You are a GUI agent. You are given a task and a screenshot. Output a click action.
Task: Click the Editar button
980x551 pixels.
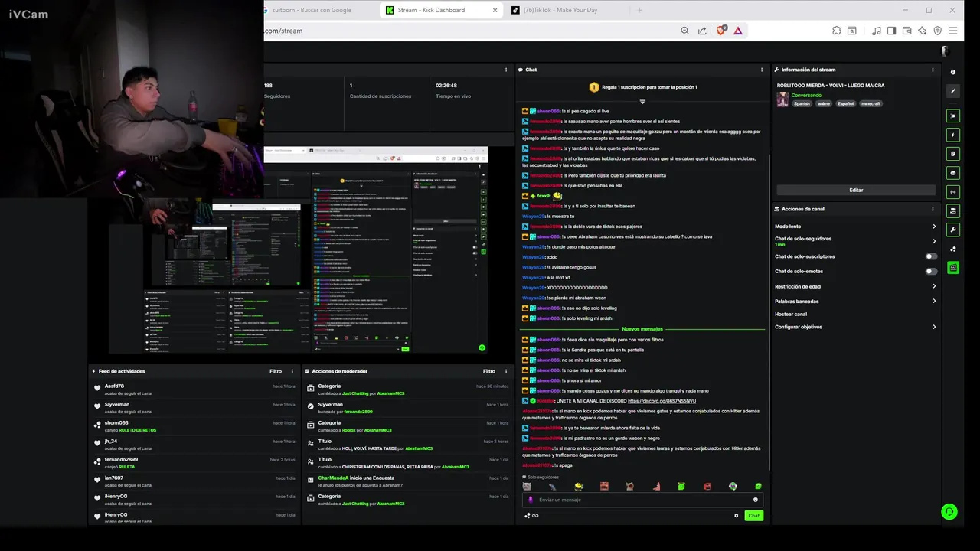click(x=856, y=190)
